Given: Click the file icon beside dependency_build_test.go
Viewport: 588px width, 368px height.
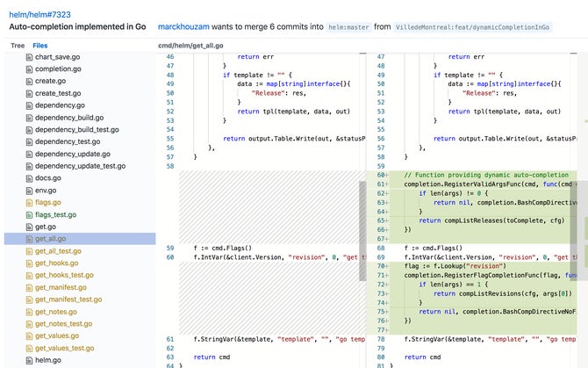Looking at the screenshot, I should [29, 130].
